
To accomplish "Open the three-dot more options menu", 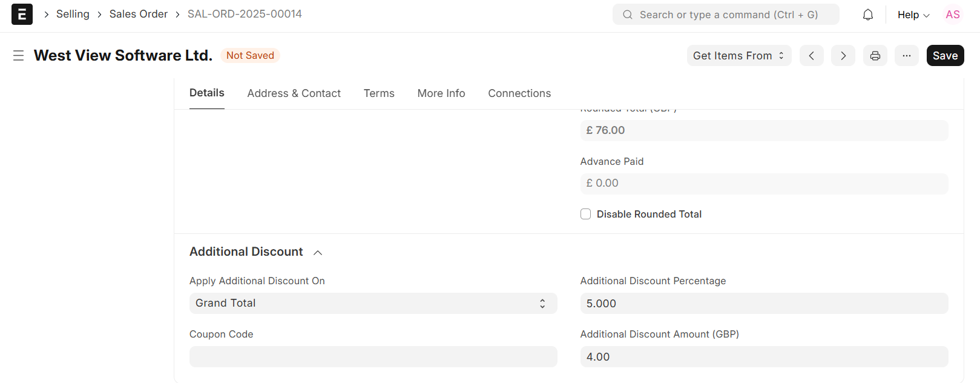I will [x=906, y=56].
